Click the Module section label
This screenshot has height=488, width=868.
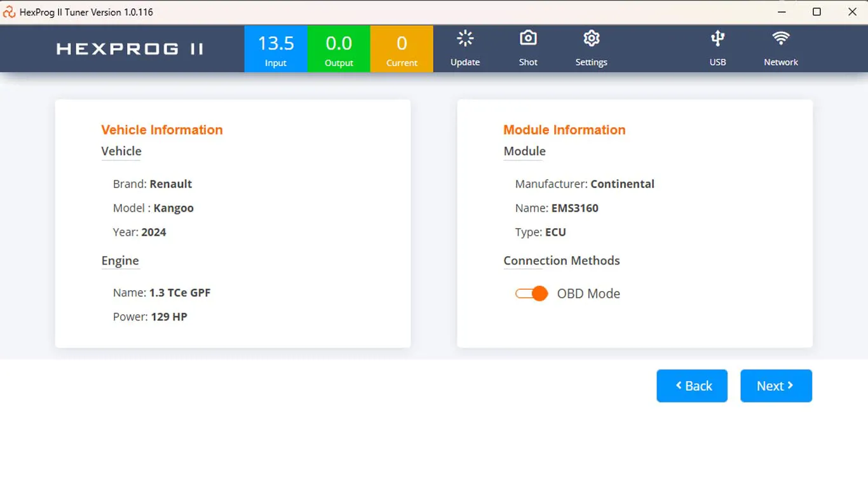pyautogui.click(x=524, y=151)
